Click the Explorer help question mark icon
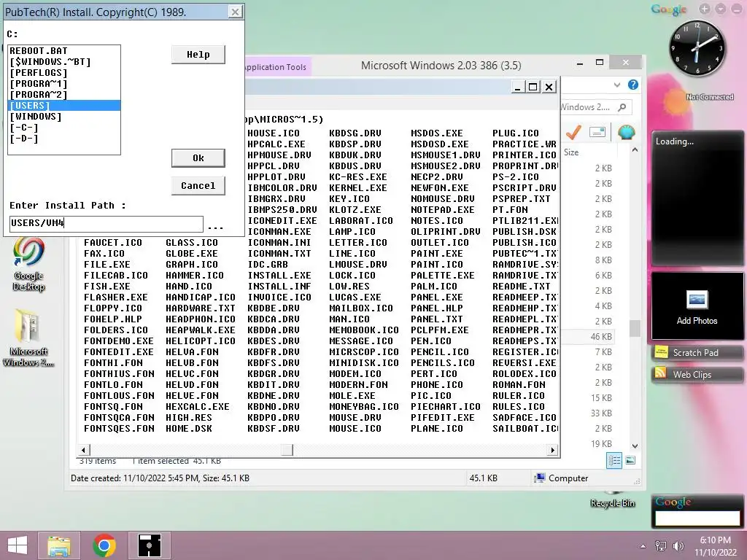Viewport: 747px width, 560px height. pos(632,85)
